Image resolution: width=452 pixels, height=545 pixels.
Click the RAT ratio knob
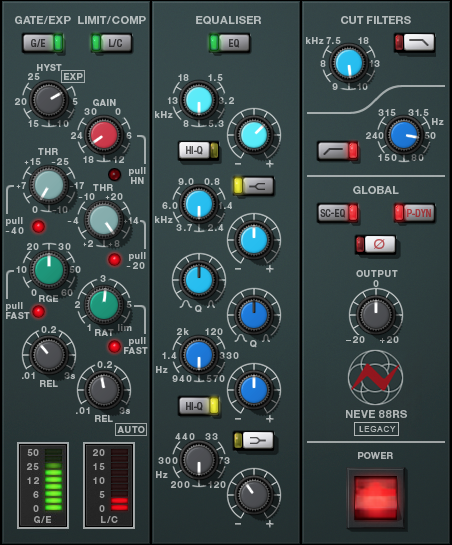pos(104,305)
